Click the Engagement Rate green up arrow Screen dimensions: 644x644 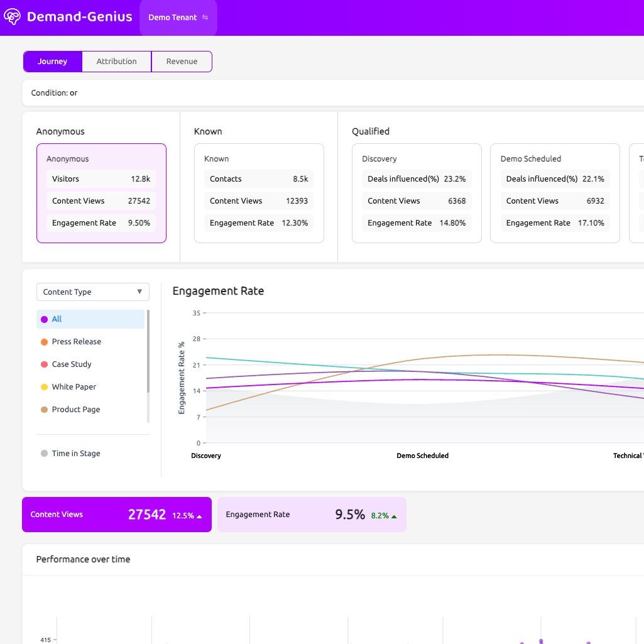click(x=394, y=516)
